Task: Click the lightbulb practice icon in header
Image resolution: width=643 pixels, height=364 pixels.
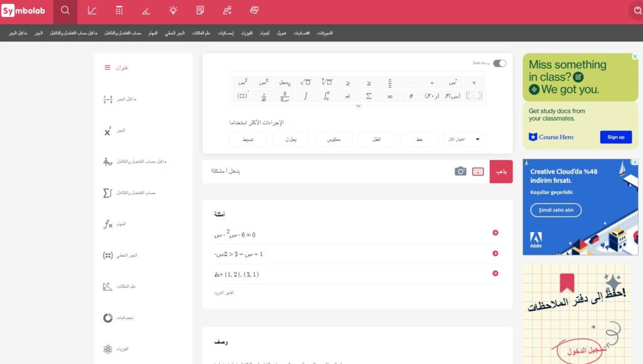Action: point(173,11)
